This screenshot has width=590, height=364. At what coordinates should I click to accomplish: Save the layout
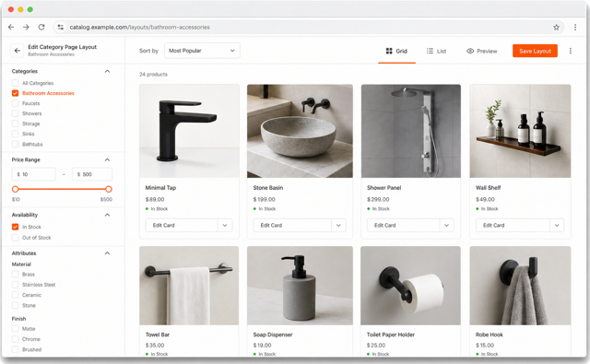click(535, 51)
